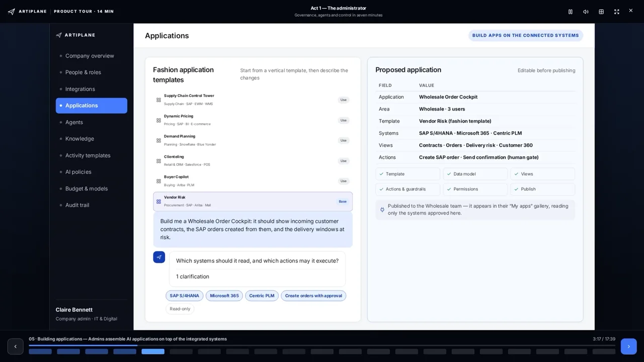This screenshot has height=362, width=644.
Task: Click Clienteling template icon
Action: [x=158, y=161]
